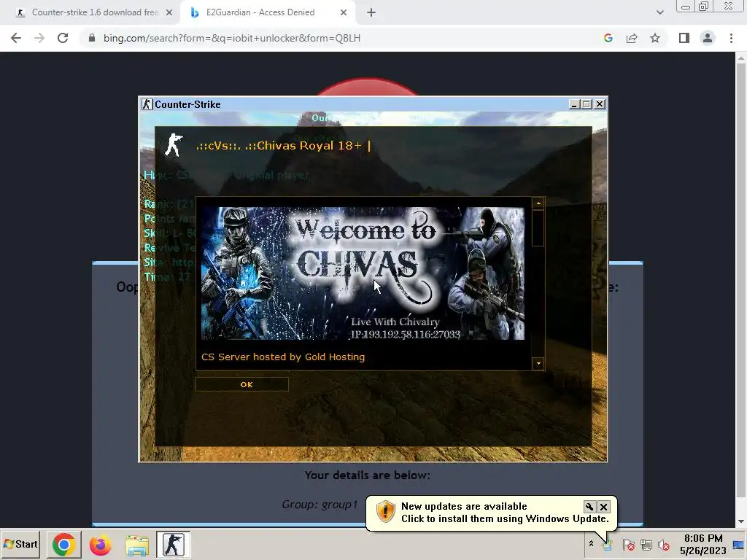This screenshot has width=747, height=560.
Task: Reload the Bing page
Action: 63,38
